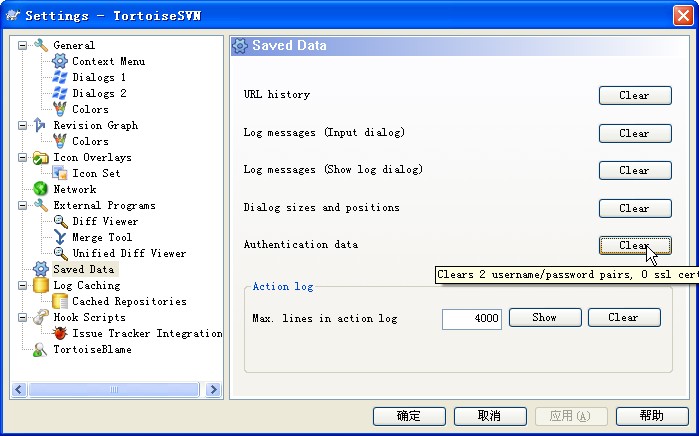Clear Log messages (Input dialog)
This screenshot has width=699, height=436.
tap(635, 133)
